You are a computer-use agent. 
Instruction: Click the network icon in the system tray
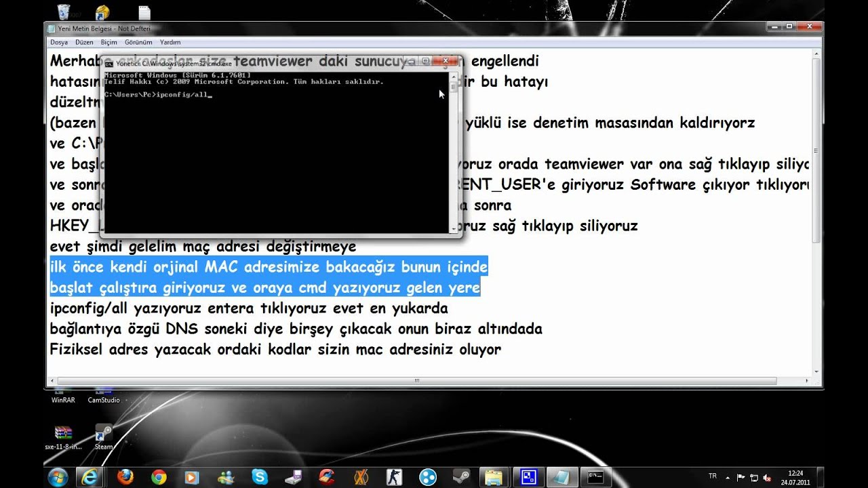[753, 477]
